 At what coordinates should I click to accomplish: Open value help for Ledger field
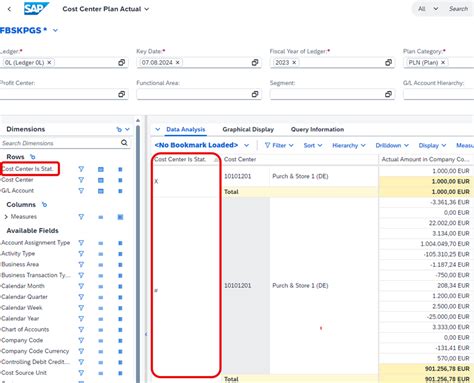pos(121,62)
